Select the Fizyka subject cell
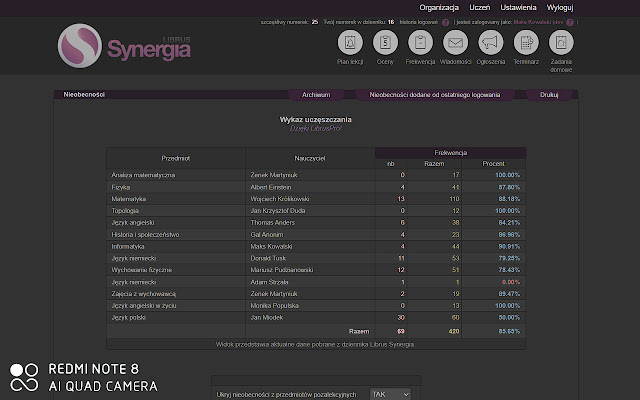The width and height of the screenshot is (640, 400). coord(176,187)
